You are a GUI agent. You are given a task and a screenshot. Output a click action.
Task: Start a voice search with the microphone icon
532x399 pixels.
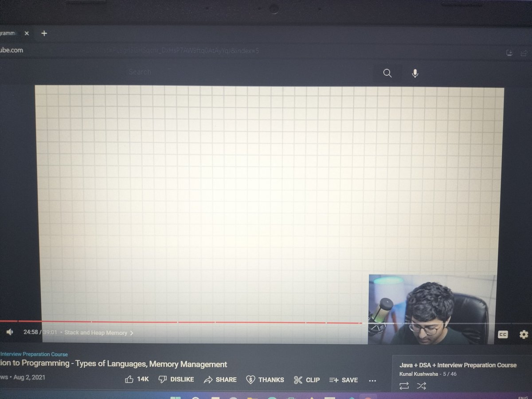click(415, 73)
